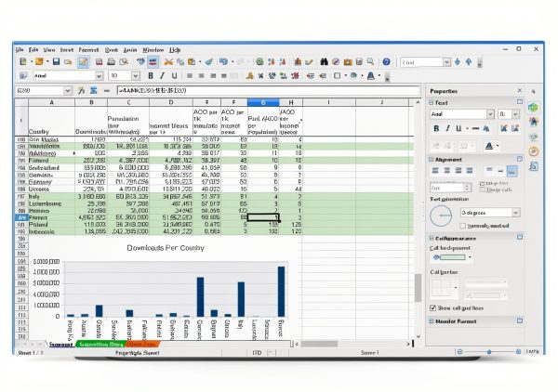Click the Sum sigma icon by formula bar

pyautogui.click(x=94, y=91)
